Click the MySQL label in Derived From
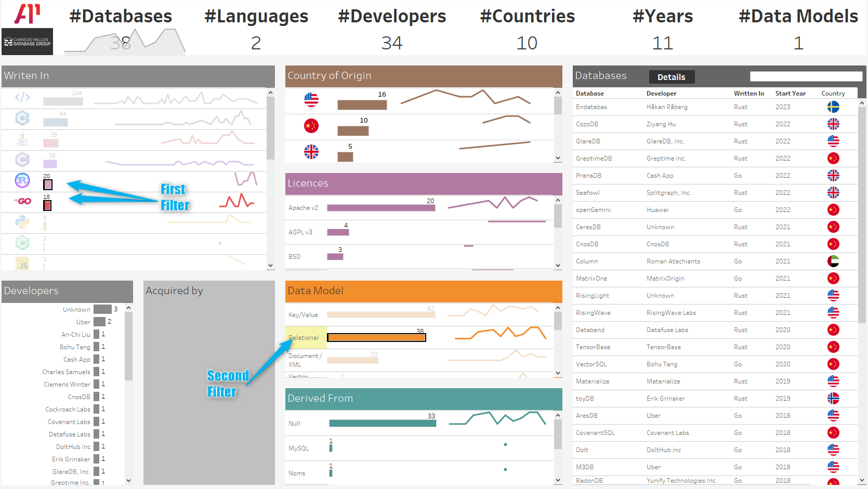 click(298, 448)
